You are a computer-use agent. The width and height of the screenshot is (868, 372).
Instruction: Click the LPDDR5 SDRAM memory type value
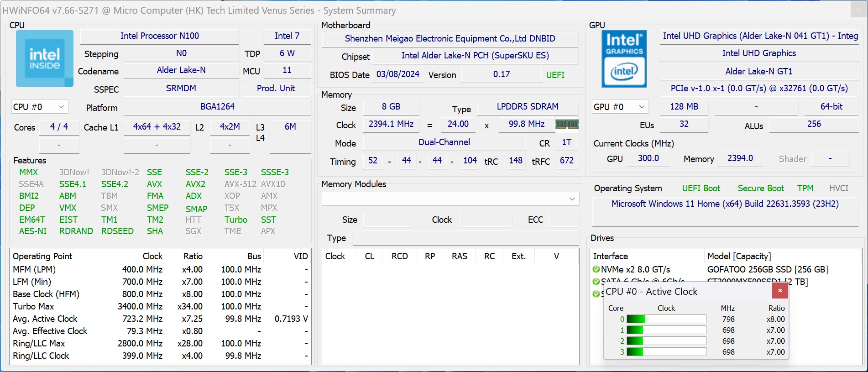pyautogui.click(x=528, y=107)
